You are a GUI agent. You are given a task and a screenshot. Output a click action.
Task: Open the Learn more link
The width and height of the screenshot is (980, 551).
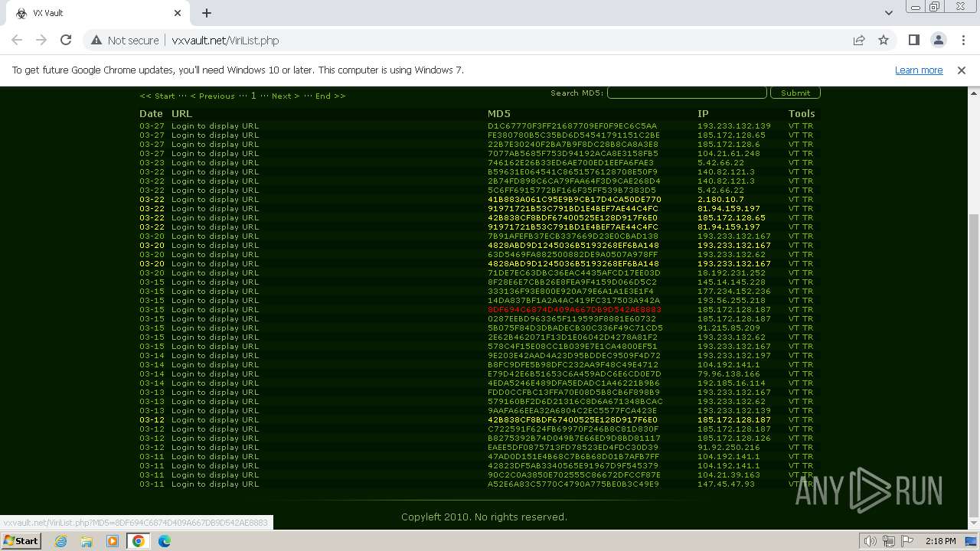[x=919, y=70]
